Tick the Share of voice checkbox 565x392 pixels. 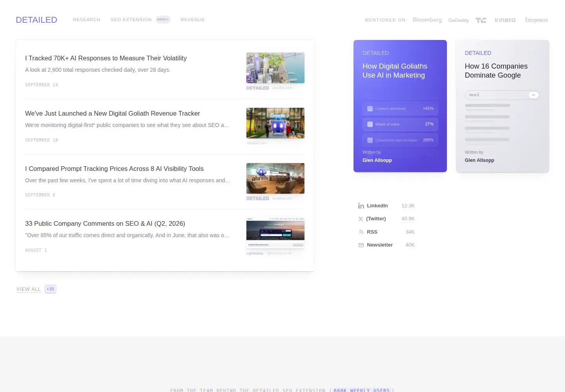pyautogui.click(x=370, y=124)
